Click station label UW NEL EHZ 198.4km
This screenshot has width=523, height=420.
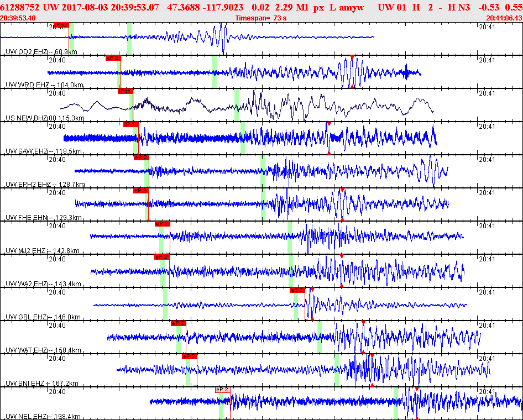click(43, 416)
